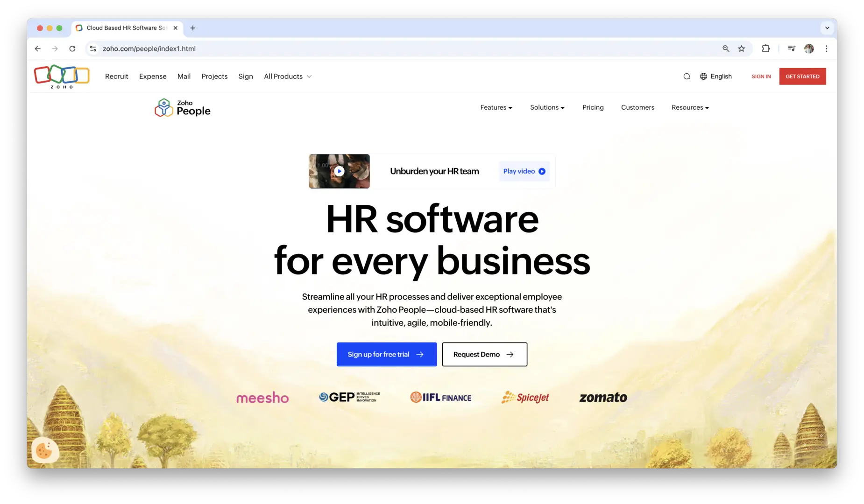The height and width of the screenshot is (504, 864).
Task: Click the SpiceJet customer logo
Action: coord(525,397)
